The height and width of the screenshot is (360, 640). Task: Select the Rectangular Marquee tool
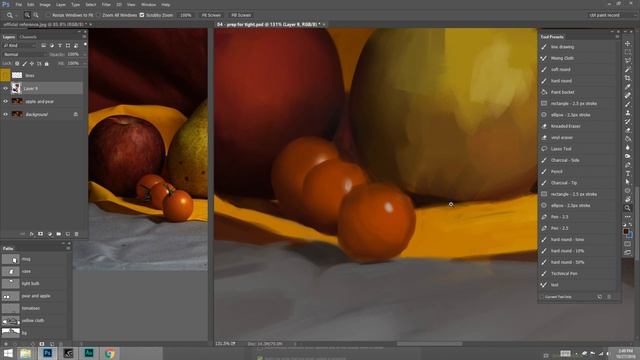(x=628, y=52)
